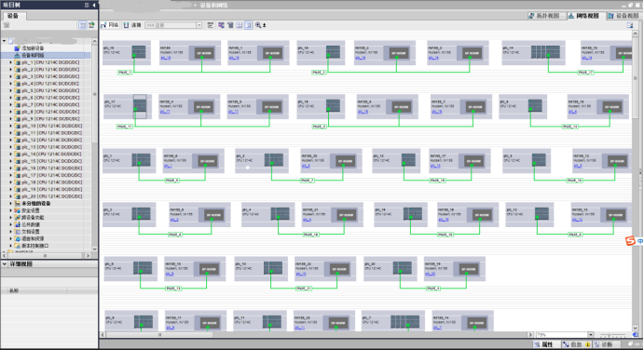Expand the plc_5 tree node
This screenshot has height=350, width=644.
[x=10, y=90]
